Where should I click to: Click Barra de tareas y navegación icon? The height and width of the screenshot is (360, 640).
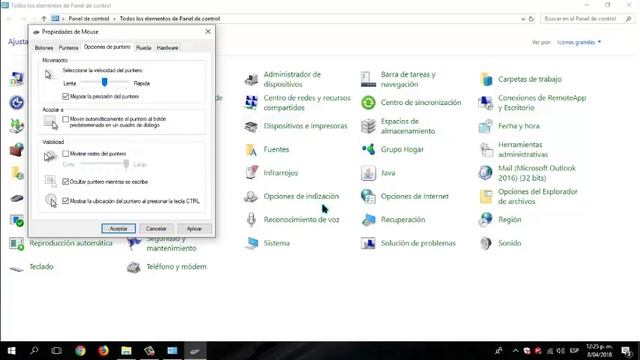[368, 79]
